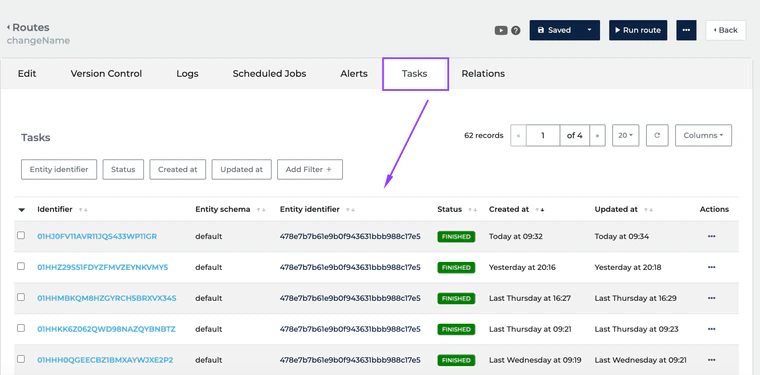Viewport: 760px width, 375px height.
Task: Click the "62 records" count text
Action: pyautogui.click(x=484, y=136)
